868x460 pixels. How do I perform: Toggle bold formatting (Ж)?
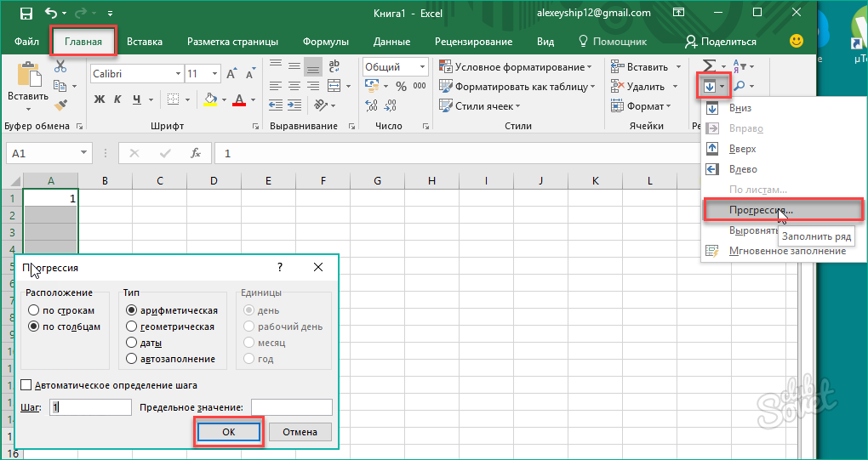(x=100, y=99)
